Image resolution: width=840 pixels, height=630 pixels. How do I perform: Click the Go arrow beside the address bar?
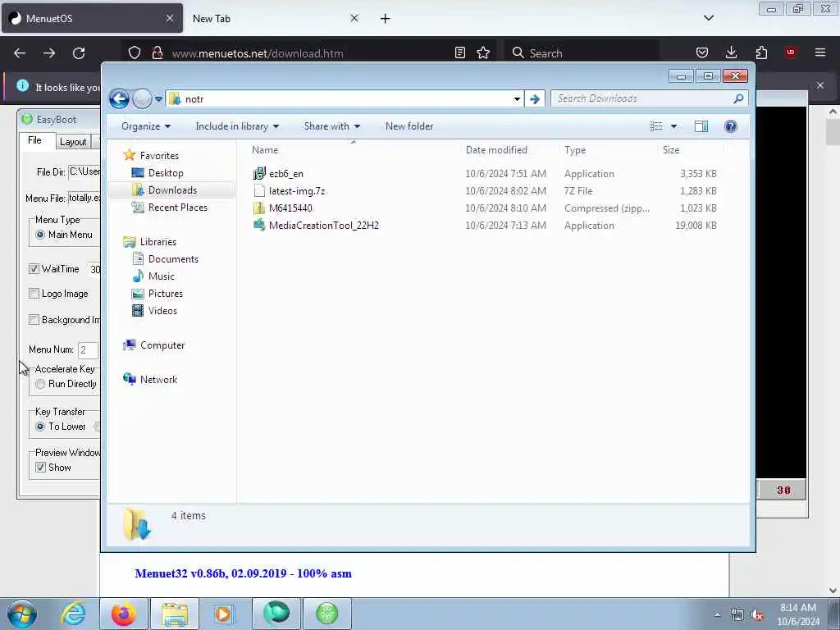coord(534,99)
